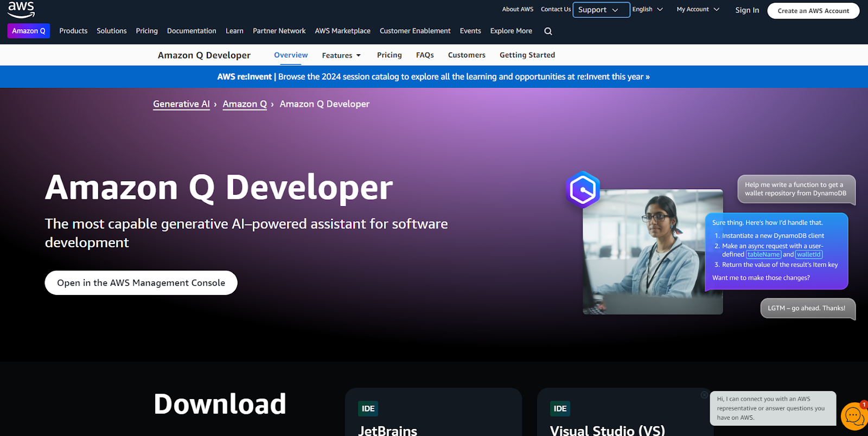Switch to the Pricing tab under Amazon Q Developer
This screenshot has width=868, height=436.
[390, 55]
